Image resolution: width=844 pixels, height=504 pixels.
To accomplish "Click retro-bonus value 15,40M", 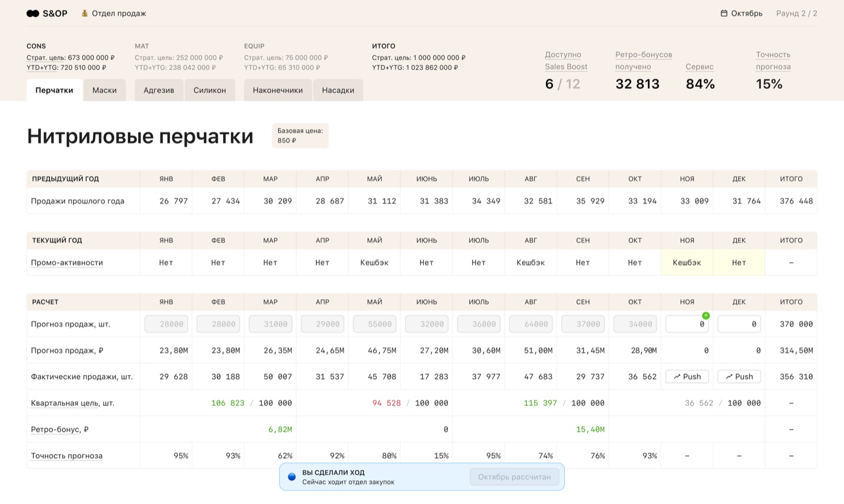I will pyautogui.click(x=590, y=429).
